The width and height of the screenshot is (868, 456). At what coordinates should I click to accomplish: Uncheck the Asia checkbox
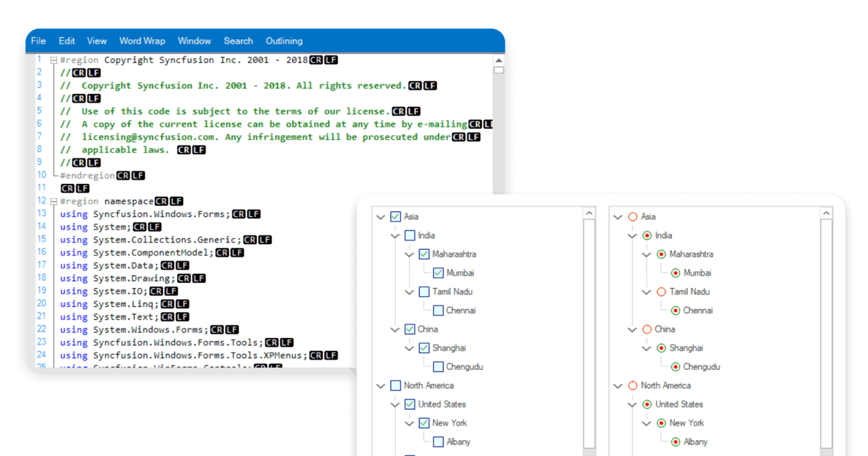coord(396,216)
